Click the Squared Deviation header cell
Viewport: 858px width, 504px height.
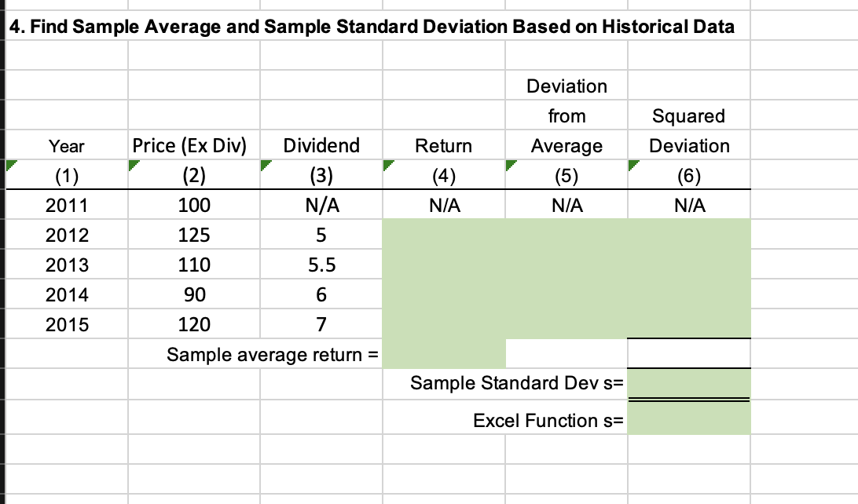click(x=690, y=130)
